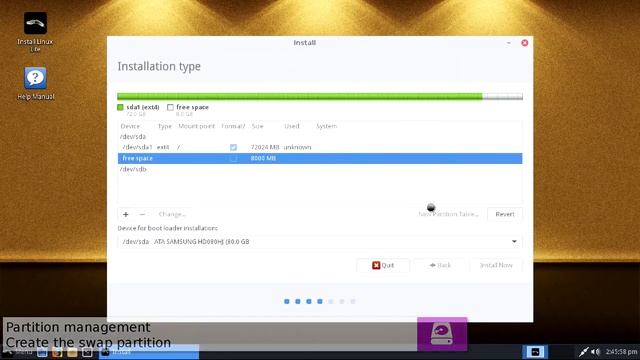Click the Used column header

click(291, 126)
